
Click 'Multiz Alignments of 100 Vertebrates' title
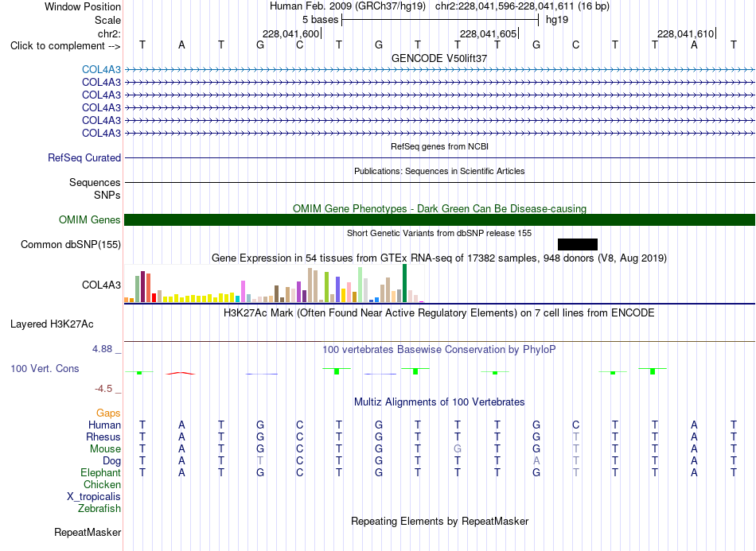(439, 402)
